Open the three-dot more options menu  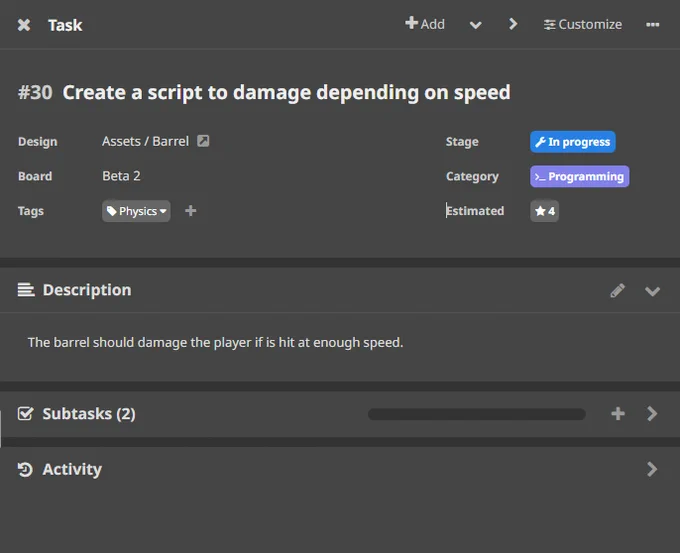coord(652,25)
